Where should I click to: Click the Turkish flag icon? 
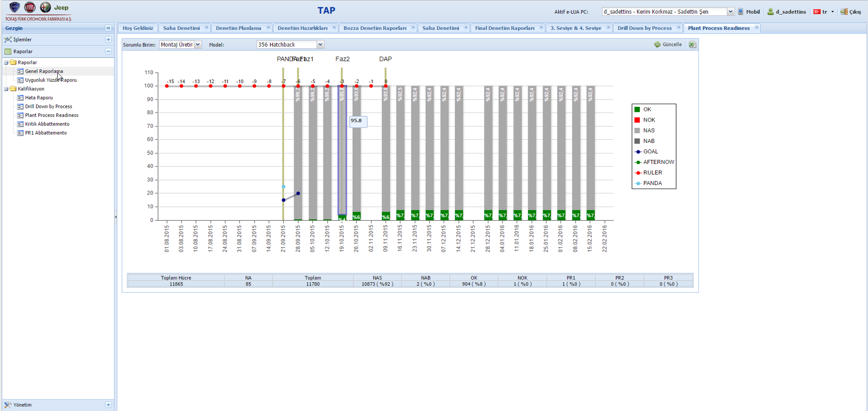tap(817, 12)
